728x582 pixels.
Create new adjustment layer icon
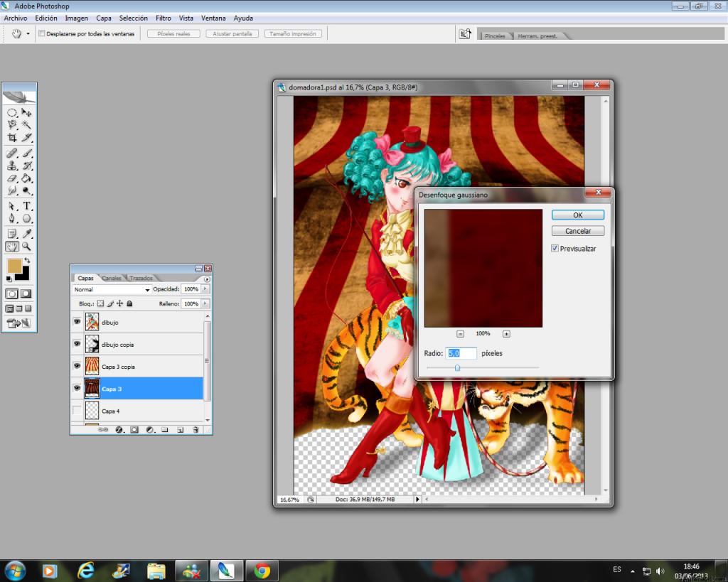(149, 430)
